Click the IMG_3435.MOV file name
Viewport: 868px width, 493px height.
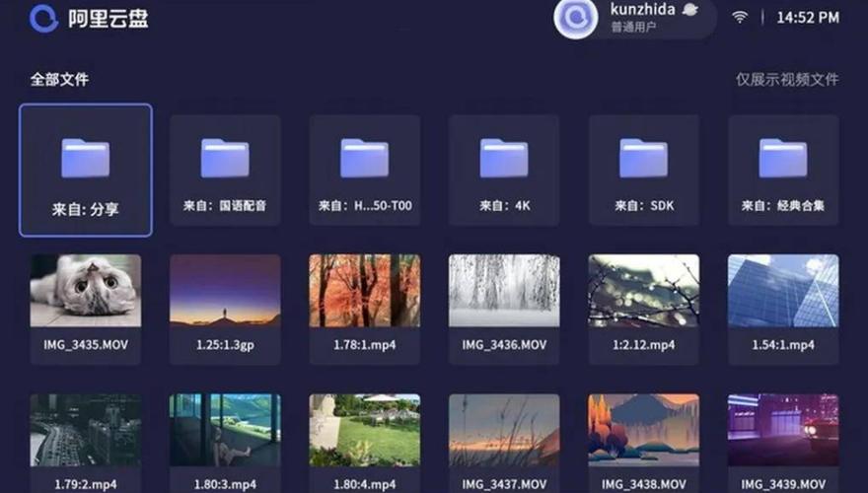(x=85, y=345)
